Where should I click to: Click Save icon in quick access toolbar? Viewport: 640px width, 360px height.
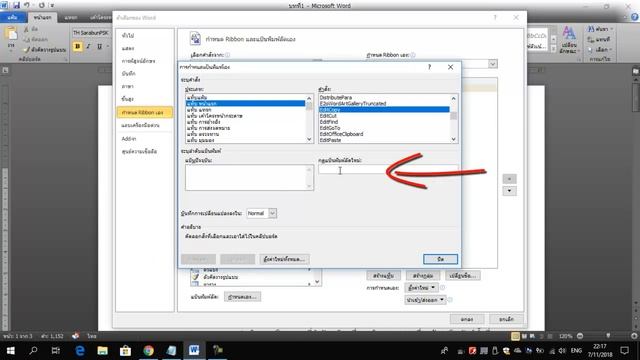click(x=16, y=5)
